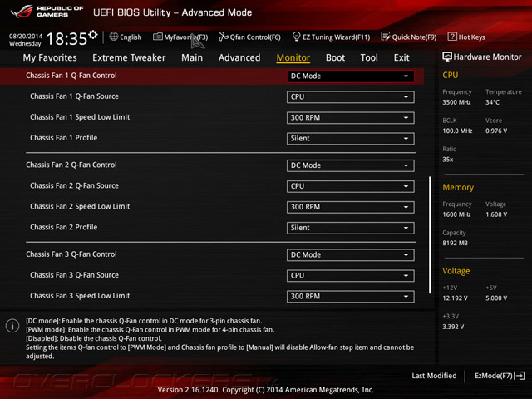Click the info icon beside help text
The width and height of the screenshot is (532, 399).
pyautogui.click(x=12, y=326)
